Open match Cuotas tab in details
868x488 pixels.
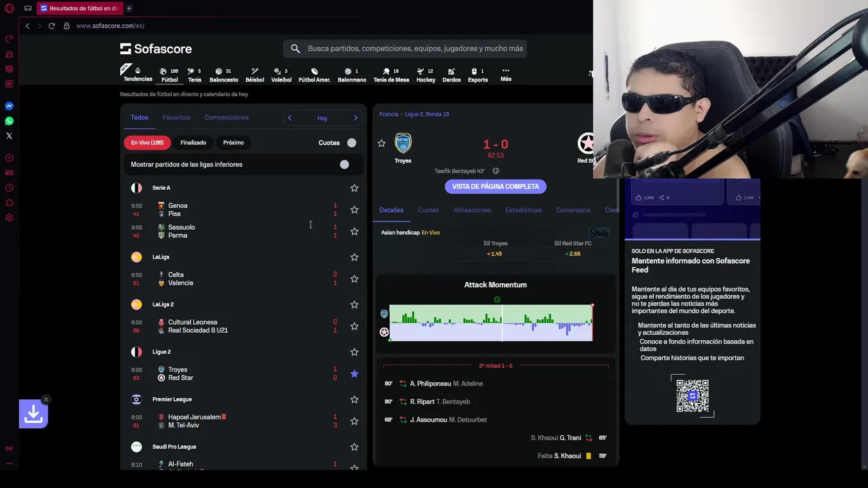click(x=428, y=210)
